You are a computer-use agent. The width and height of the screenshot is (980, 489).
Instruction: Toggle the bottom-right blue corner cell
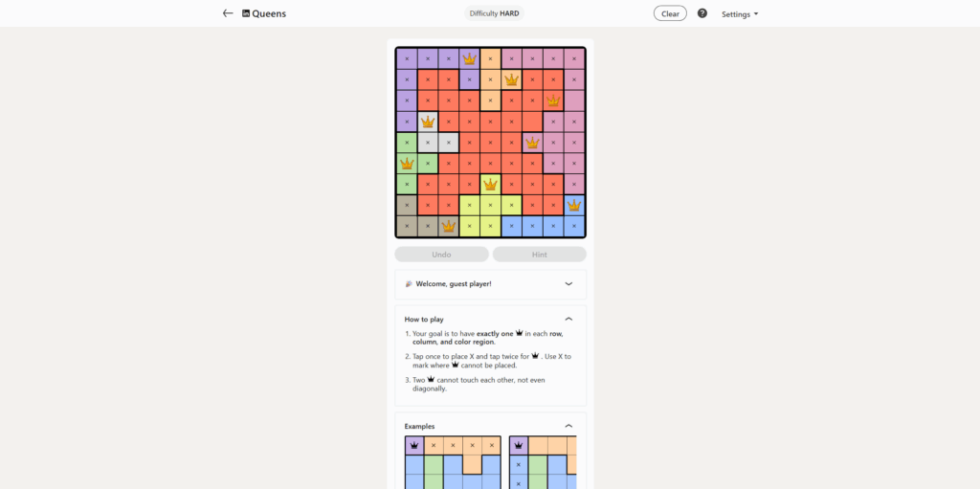click(x=574, y=227)
